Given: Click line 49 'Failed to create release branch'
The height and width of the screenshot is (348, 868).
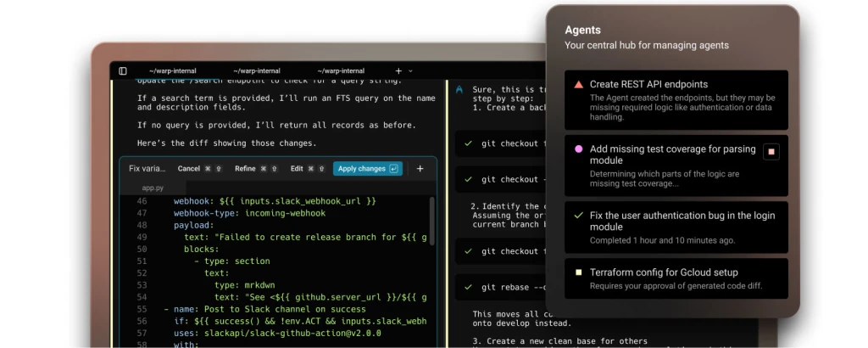Looking at the screenshot, I should (305, 237).
